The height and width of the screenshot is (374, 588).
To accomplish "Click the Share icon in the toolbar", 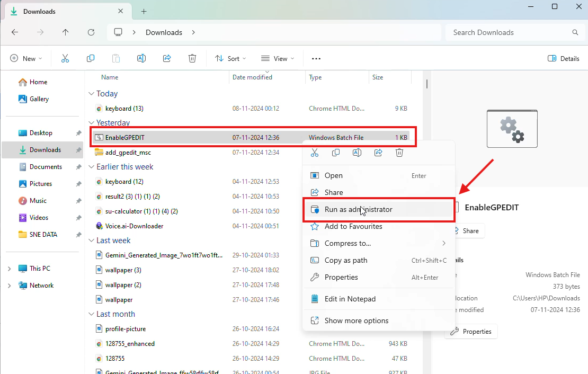I will coord(167,58).
